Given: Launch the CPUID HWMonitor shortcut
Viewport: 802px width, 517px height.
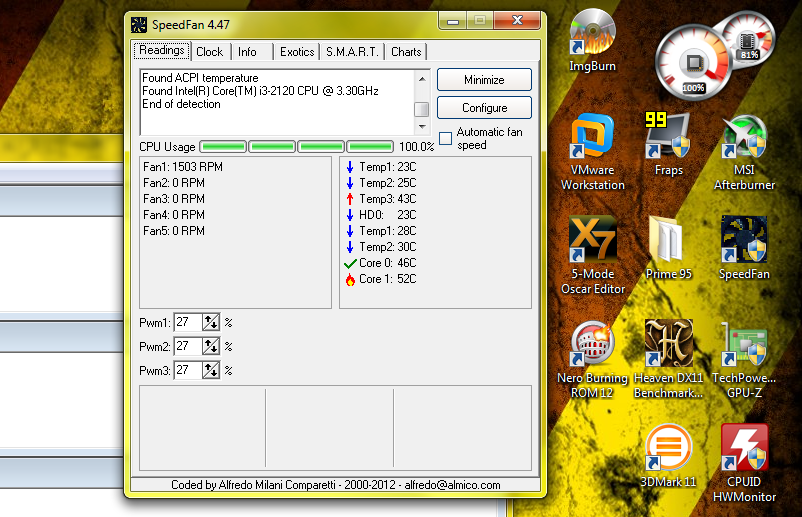Looking at the screenshot, I should click(x=744, y=463).
